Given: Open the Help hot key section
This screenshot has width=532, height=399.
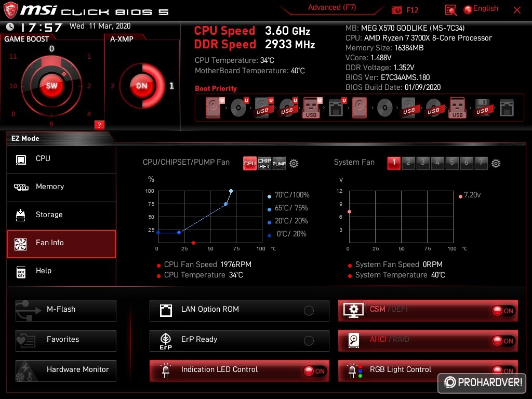Looking at the screenshot, I should pos(61,272).
